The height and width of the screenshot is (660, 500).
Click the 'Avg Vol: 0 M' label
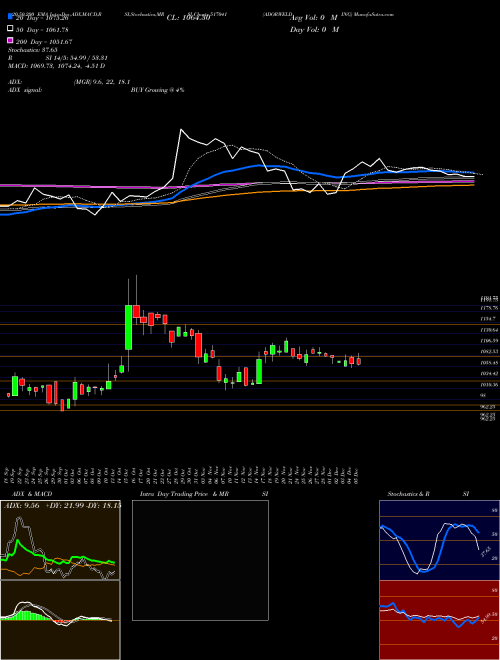coord(314,18)
